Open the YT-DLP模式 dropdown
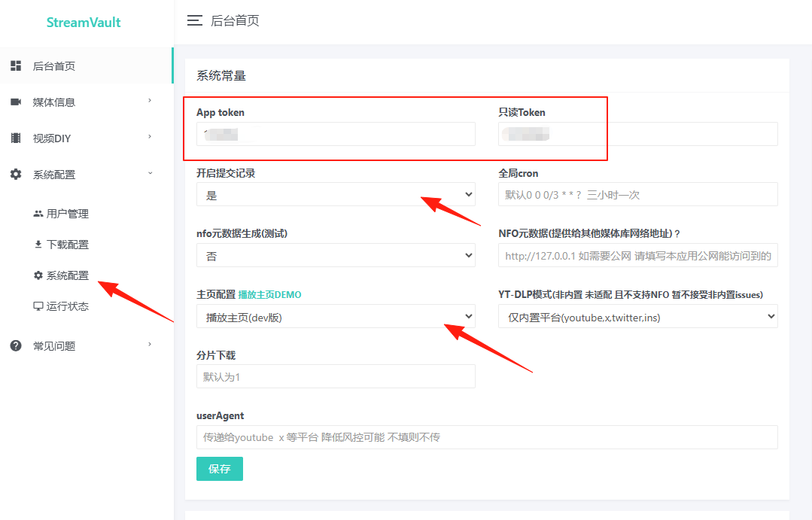 click(x=638, y=317)
